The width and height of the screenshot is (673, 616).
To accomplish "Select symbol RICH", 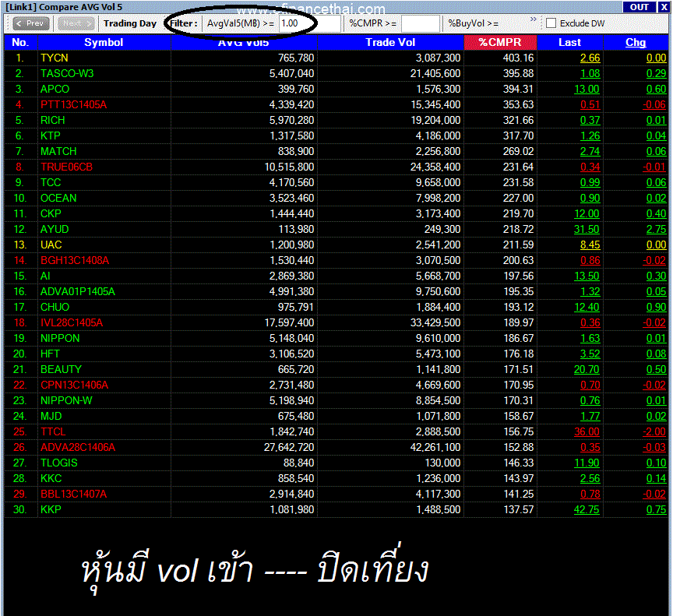I will click(52, 120).
